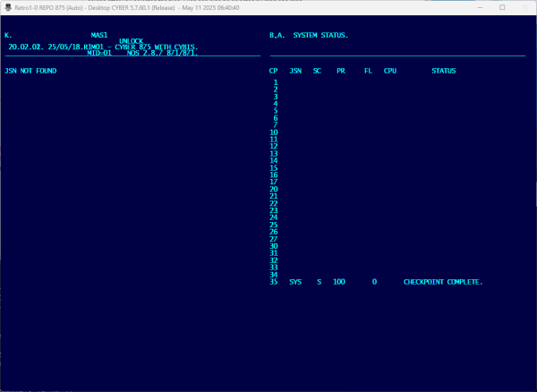Select the SYS entry at control point 35
The image size is (537, 392).
[295, 282]
